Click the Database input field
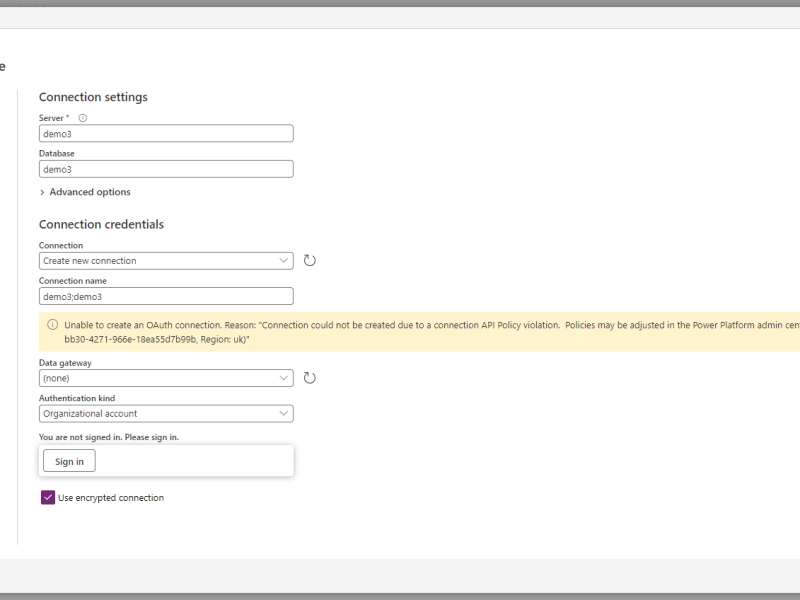Image resolution: width=800 pixels, height=600 pixels. coord(166,168)
